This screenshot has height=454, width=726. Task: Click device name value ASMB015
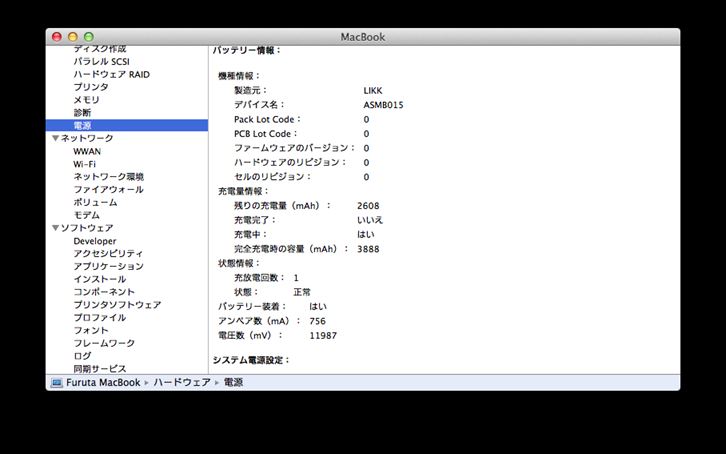pos(383,105)
